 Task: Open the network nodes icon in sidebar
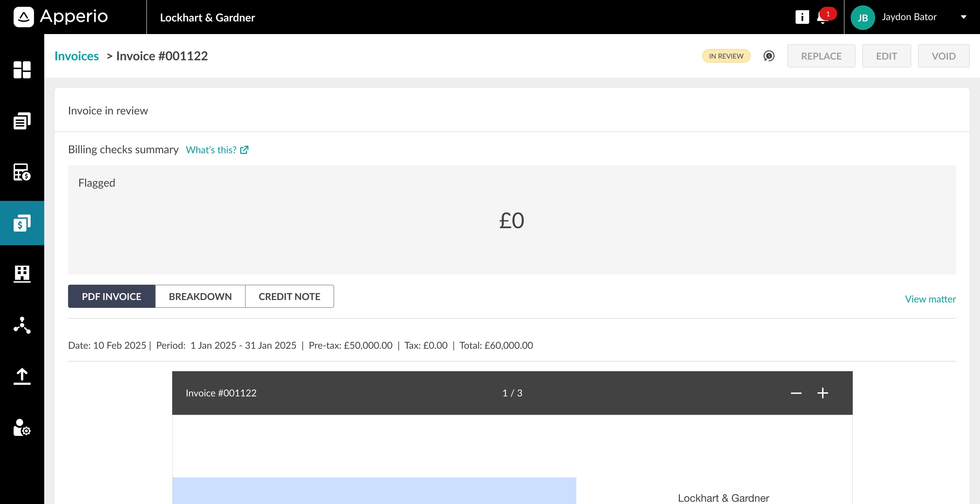[x=22, y=325]
